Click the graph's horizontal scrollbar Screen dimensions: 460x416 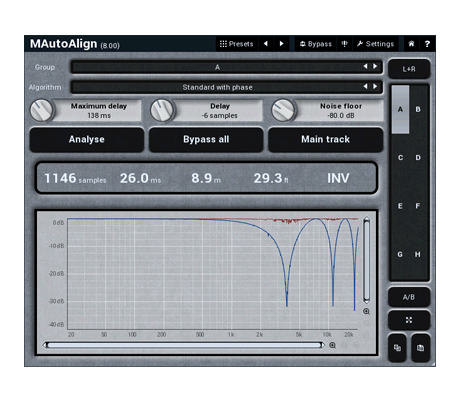pyautogui.click(x=184, y=345)
